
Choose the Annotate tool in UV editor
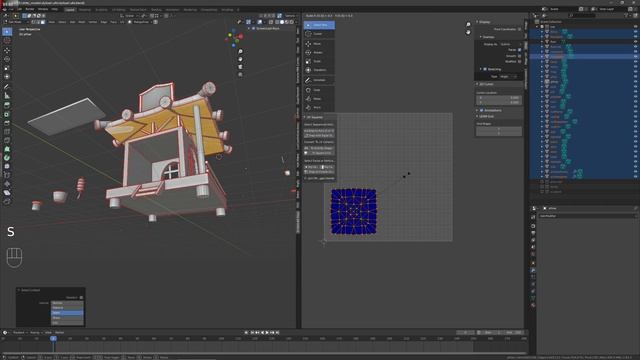pyautogui.click(x=319, y=80)
